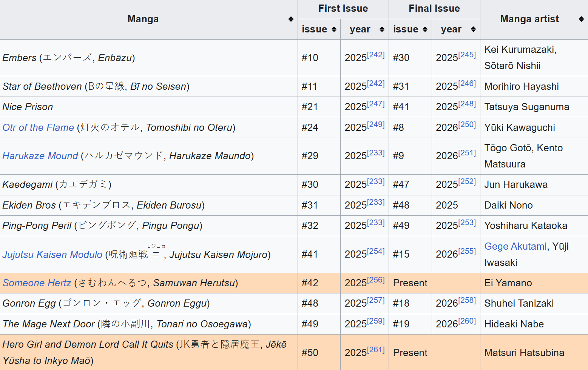Select artist name Daiki Nono
The width and height of the screenshot is (588, 370).
[508, 205]
